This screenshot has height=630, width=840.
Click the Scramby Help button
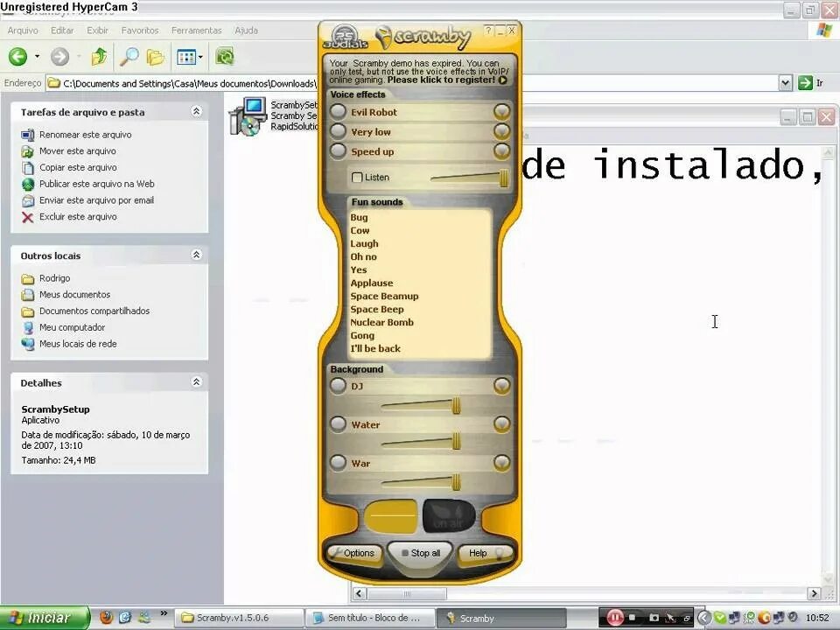(486, 553)
